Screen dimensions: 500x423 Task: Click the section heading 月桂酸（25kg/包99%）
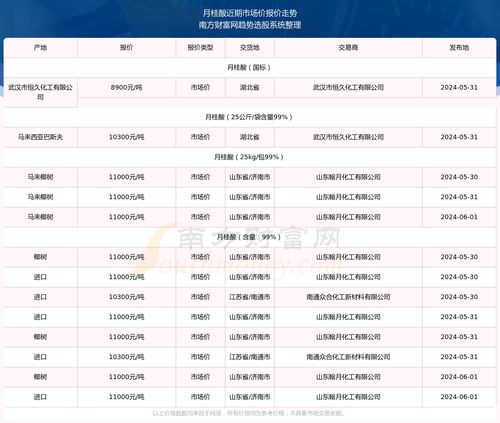(250, 157)
